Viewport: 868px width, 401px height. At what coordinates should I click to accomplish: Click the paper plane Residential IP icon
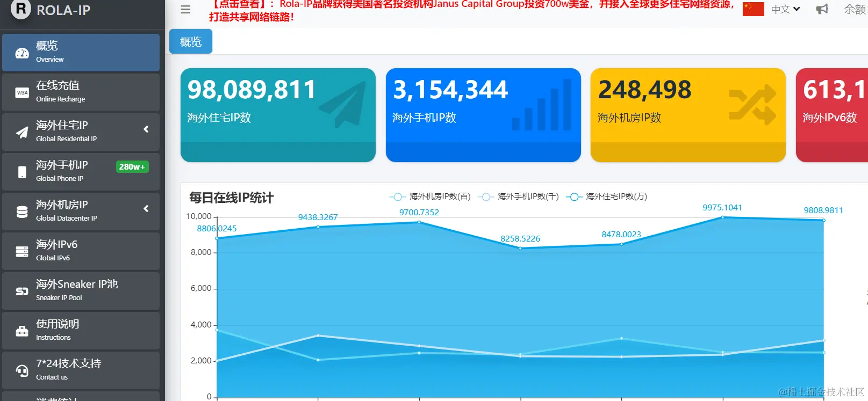click(22, 132)
